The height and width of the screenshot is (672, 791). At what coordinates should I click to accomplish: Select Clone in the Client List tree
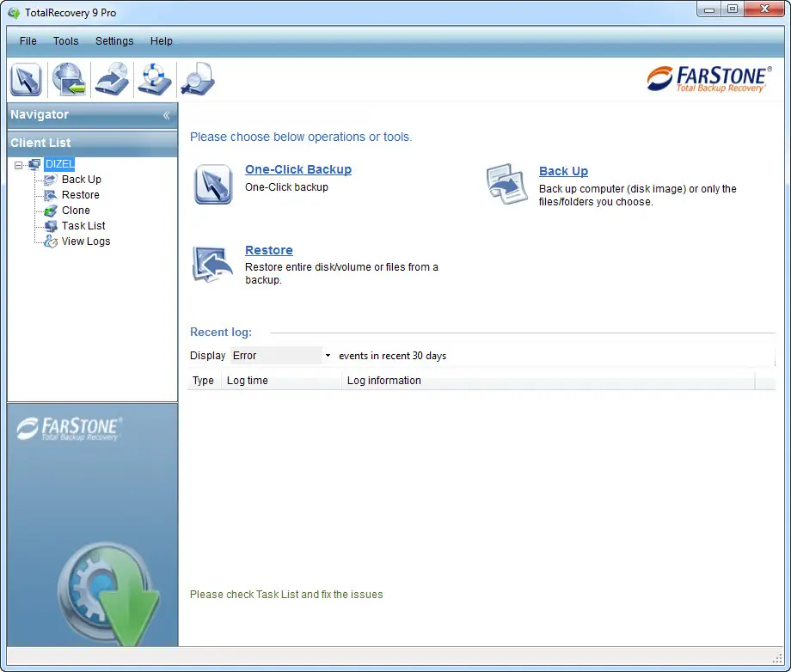(x=76, y=211)
